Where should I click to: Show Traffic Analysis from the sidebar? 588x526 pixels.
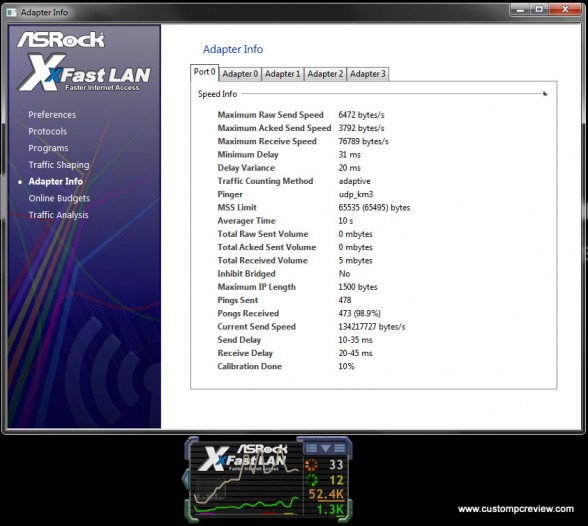tap(58, 215)
